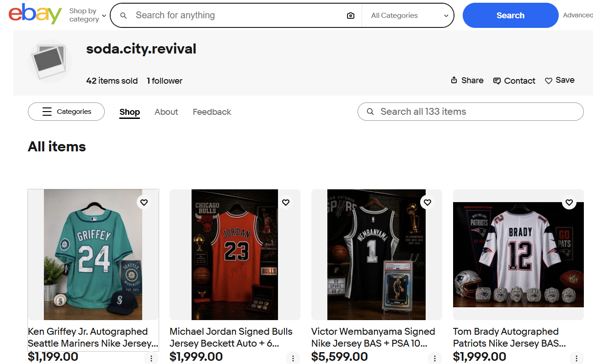Open the Victor Wembanyama jersey photo
The image size is (593, 364).
point(377,255)
